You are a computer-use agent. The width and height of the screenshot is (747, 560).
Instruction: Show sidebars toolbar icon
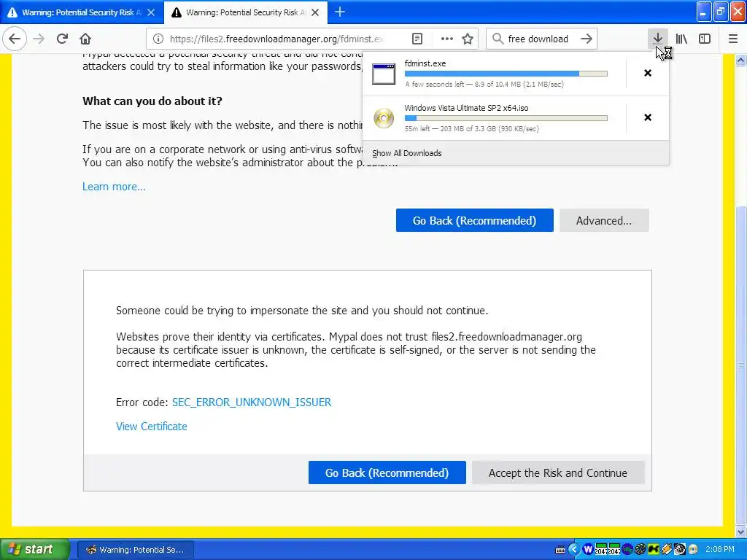point(705,39)
